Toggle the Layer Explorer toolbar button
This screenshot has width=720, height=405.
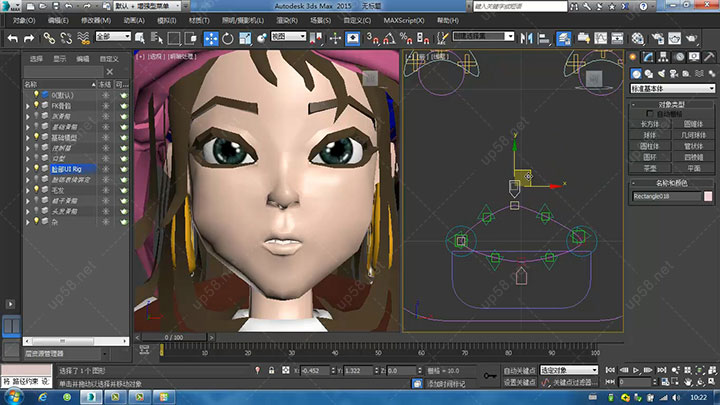[x=563, y=39]
